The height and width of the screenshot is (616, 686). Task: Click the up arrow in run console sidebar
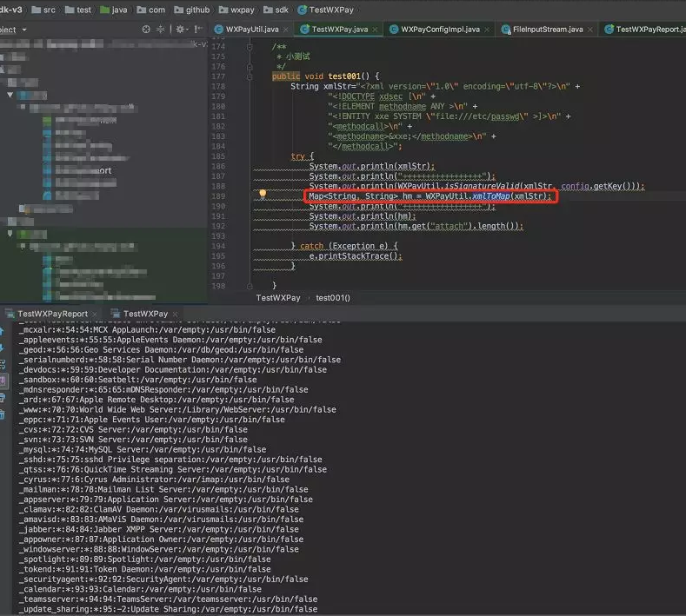point(5,331)
